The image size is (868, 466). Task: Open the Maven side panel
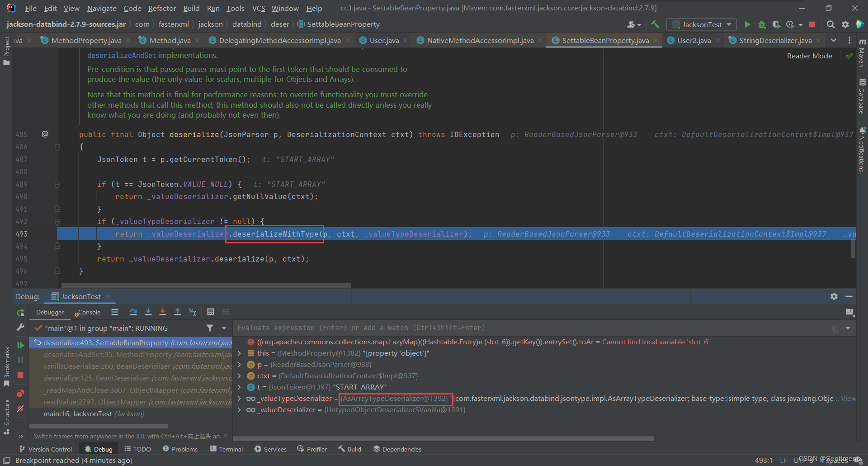click(862, 53)
